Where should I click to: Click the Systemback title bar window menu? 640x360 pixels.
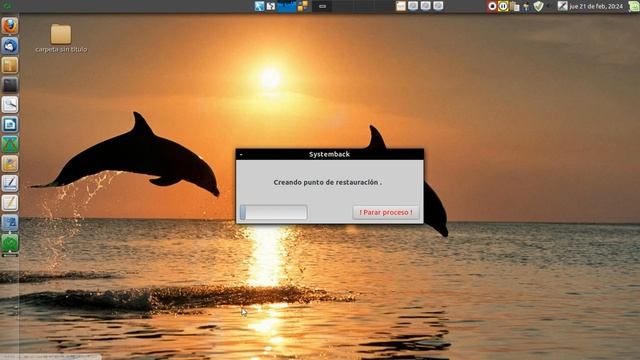click(241, 155)
